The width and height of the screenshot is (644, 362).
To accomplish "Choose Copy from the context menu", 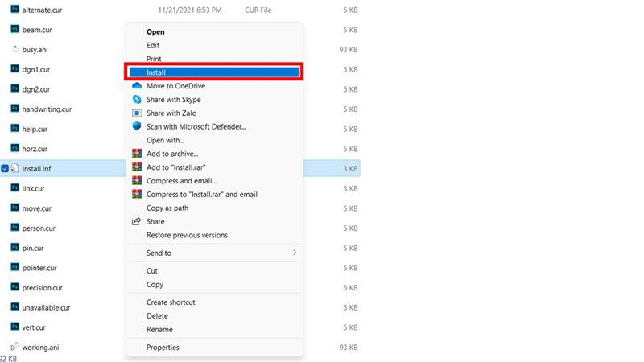I will pyautogui.click(x=155, y=284).
